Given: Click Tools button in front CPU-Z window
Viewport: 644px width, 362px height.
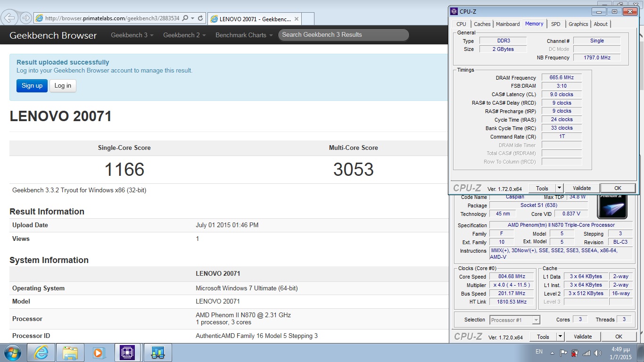Looking at the screenshot, I should 542,188.
